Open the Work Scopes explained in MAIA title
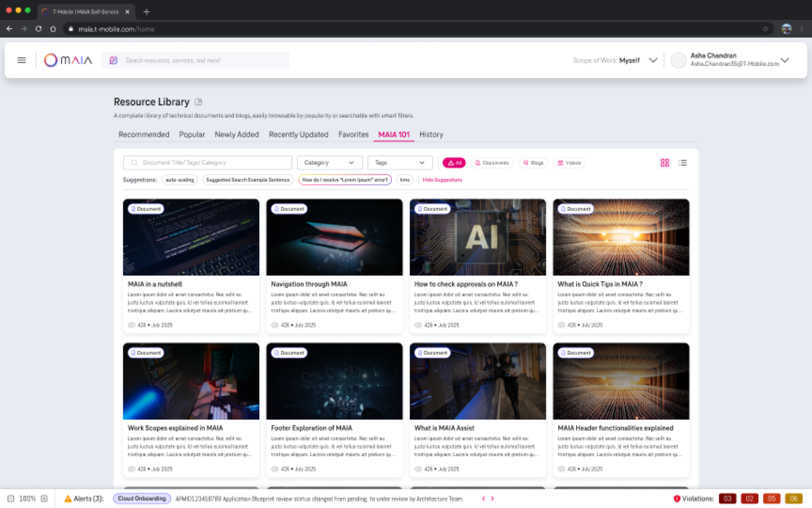This screenshot has width=812, height=508. coord(176,428)
